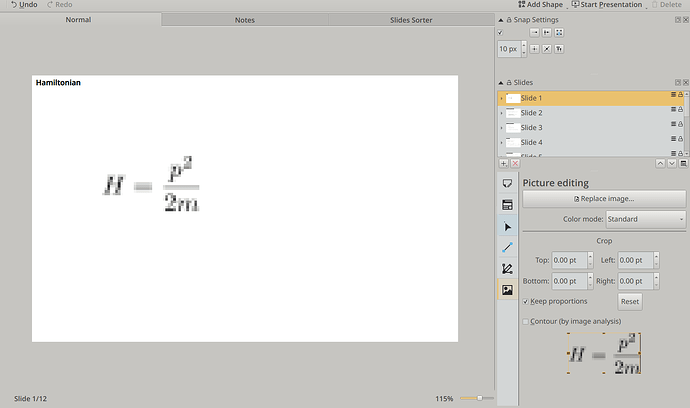
Task: Increase the crop Right value
Action: [x=656, y=277]
